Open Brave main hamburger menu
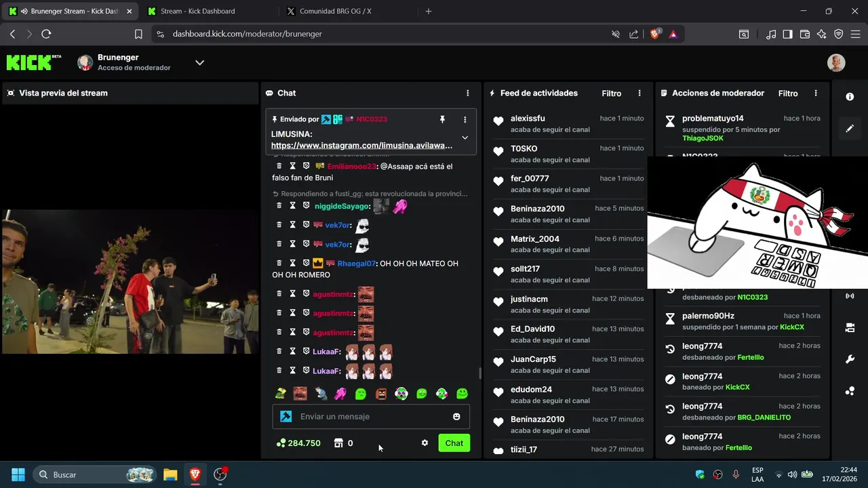Viewport: 868px width, 488px height. click(856, 34)
